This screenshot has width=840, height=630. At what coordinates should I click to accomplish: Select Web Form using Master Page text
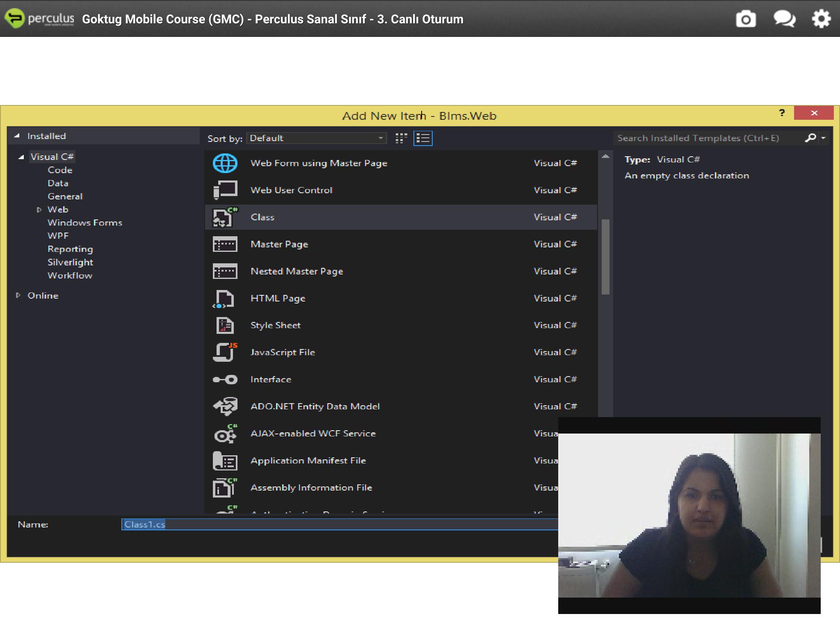pyautogui.click(x=319, y=163)
